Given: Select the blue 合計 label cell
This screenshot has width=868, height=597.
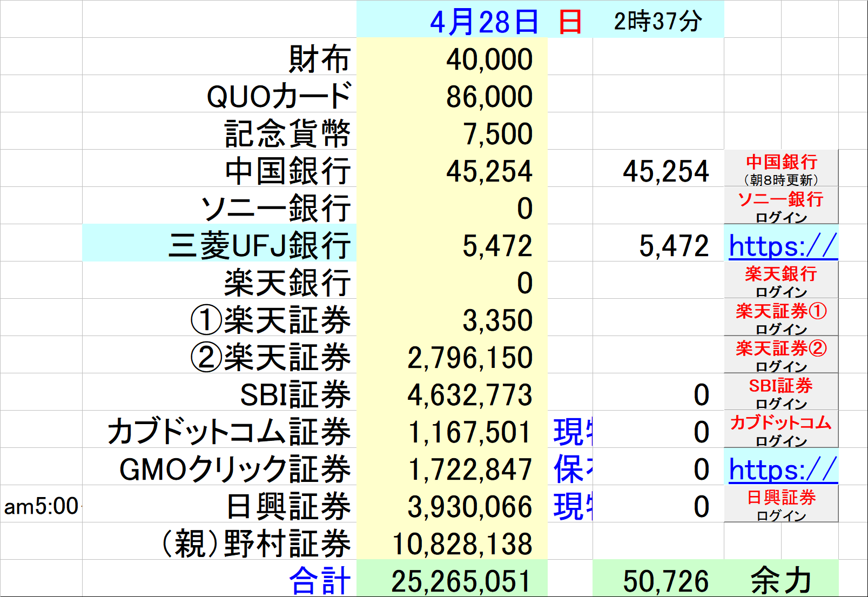Looking at the screenshot, I should point(219,578).
